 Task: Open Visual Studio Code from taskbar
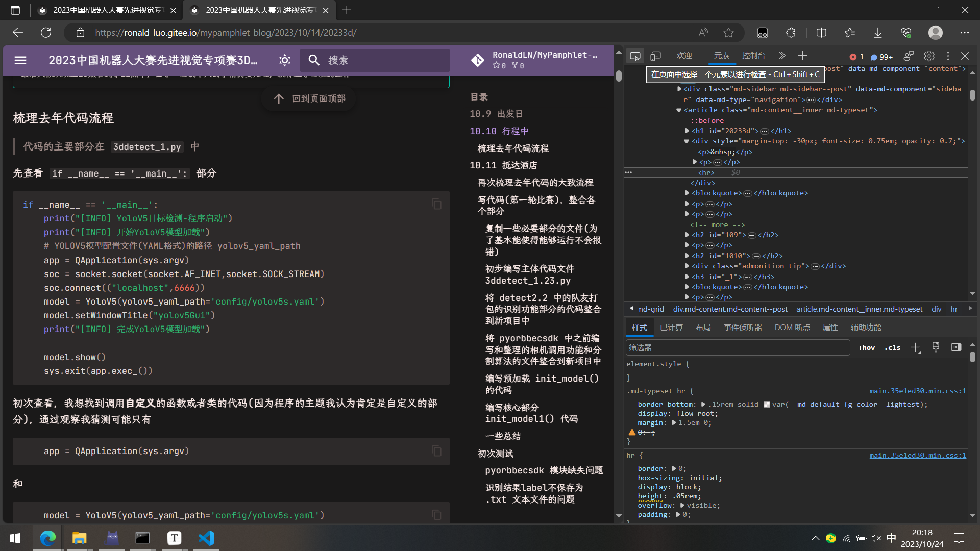coord(206,538)
